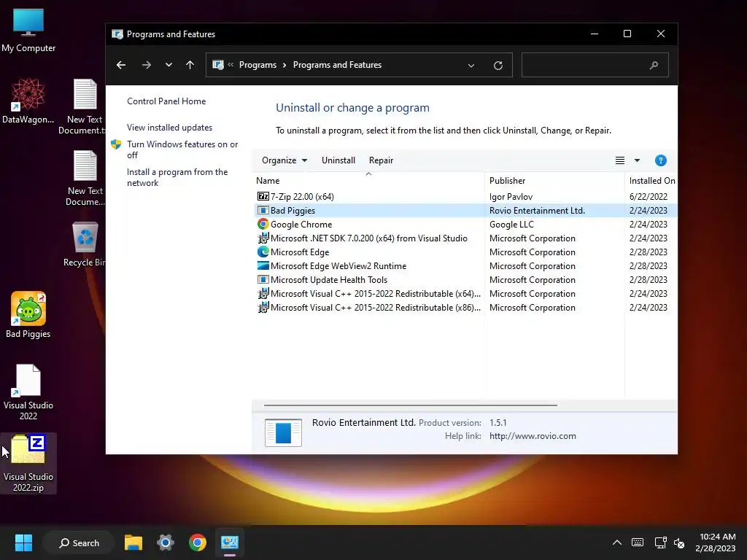Open Settings gear in taskbar
Viewport: 747px width, 560px height.
(x=166, y=542)
